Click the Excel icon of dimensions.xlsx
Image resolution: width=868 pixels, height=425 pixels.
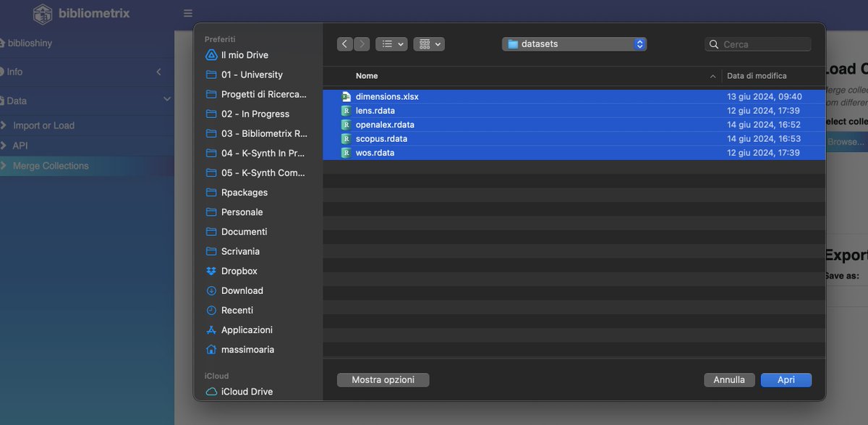(x=346, y=96)
